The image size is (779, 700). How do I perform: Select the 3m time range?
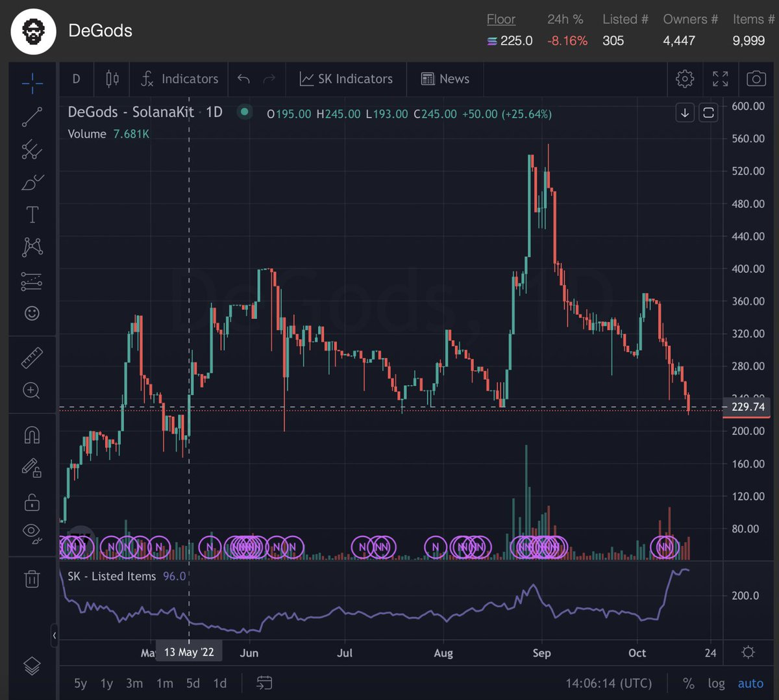(134, 683)
